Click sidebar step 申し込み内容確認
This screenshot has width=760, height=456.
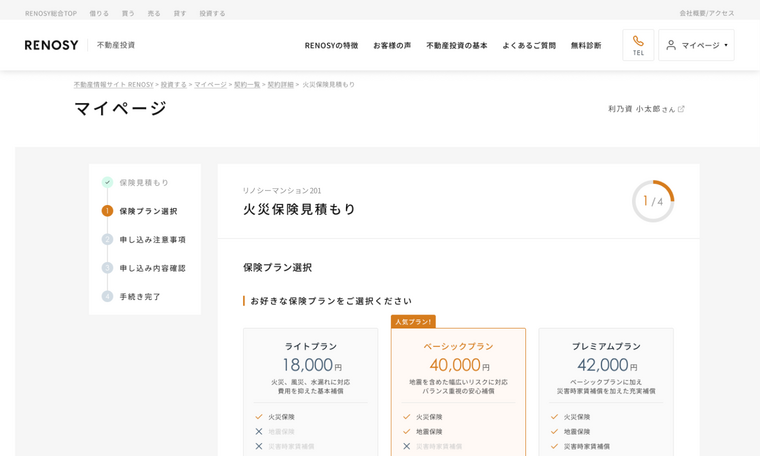[153, 268]
